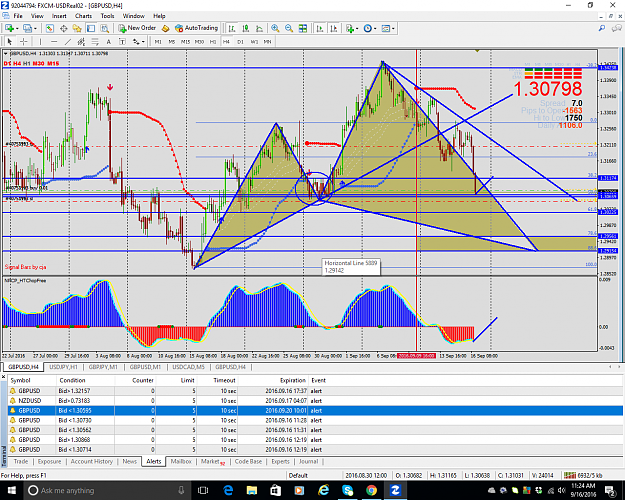Click New Order button
625x500 pixels.
[x=137, y=28]
